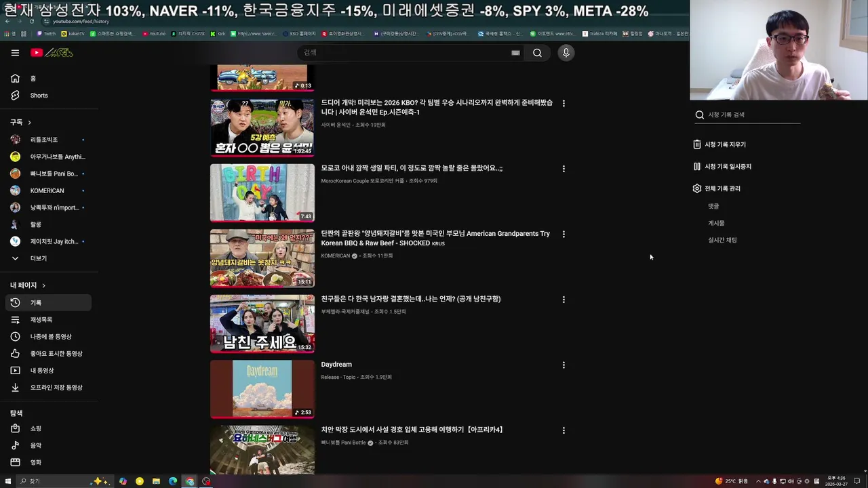The height and width of the screenshot is (488, 868).
Task: Open 좋아요 표시한 동영상 liked videos
Action: click(x=47, y=354)
